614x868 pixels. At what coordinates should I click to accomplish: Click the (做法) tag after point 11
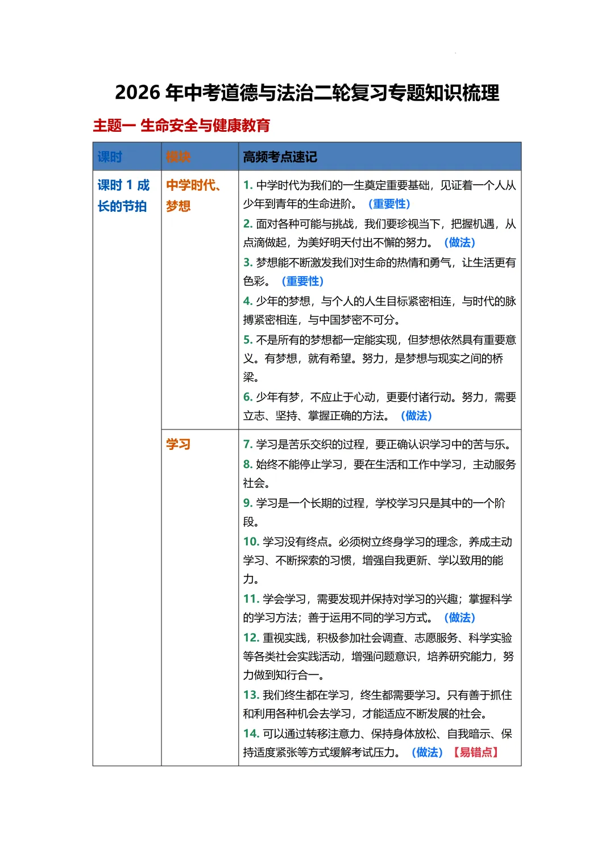pyautogui.click(x=459, y=617)
